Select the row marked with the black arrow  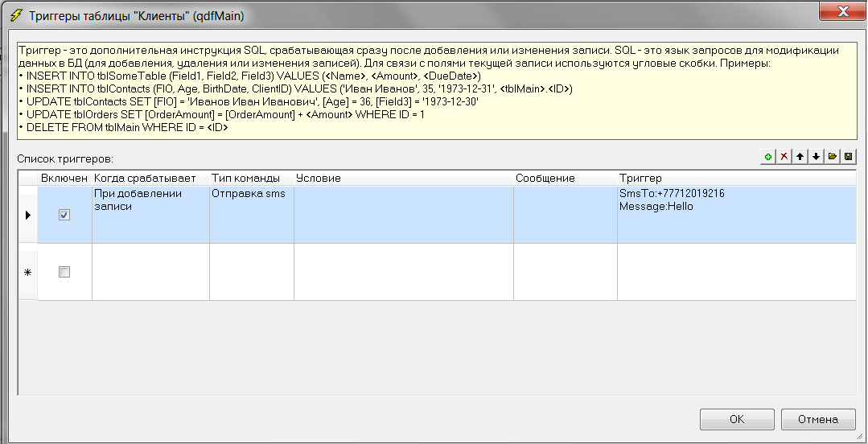(28, 215)
